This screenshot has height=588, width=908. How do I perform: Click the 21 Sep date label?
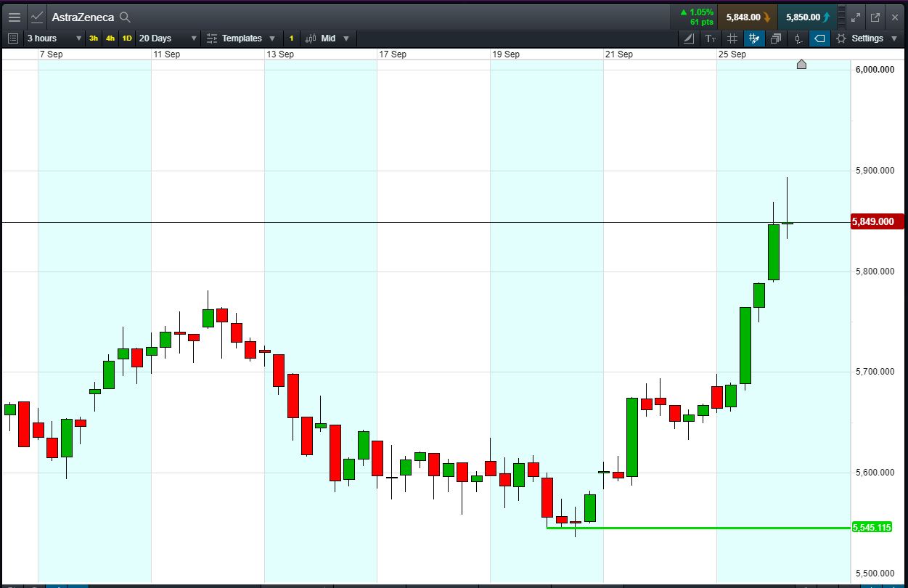[619, 54]
